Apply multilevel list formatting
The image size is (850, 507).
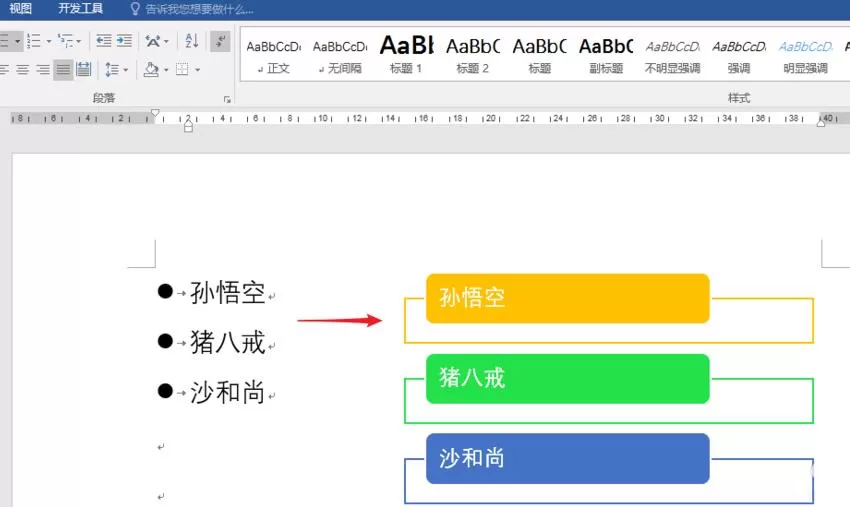pyautogui.click(x=66, y=41)
